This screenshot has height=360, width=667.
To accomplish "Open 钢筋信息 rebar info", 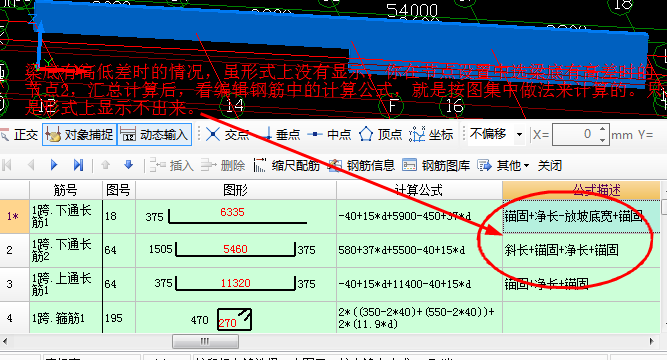I will [x=362, y=166].
